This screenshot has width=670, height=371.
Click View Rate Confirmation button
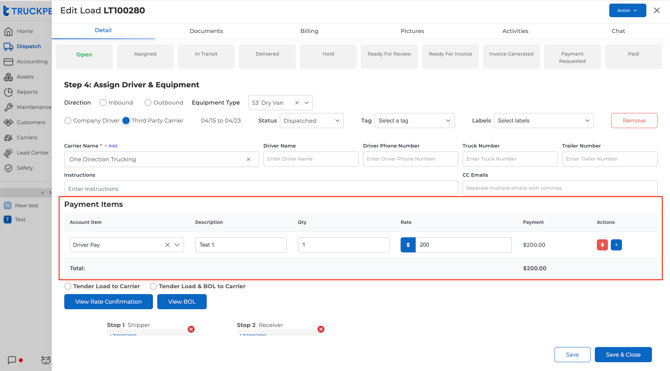point(109,302)
